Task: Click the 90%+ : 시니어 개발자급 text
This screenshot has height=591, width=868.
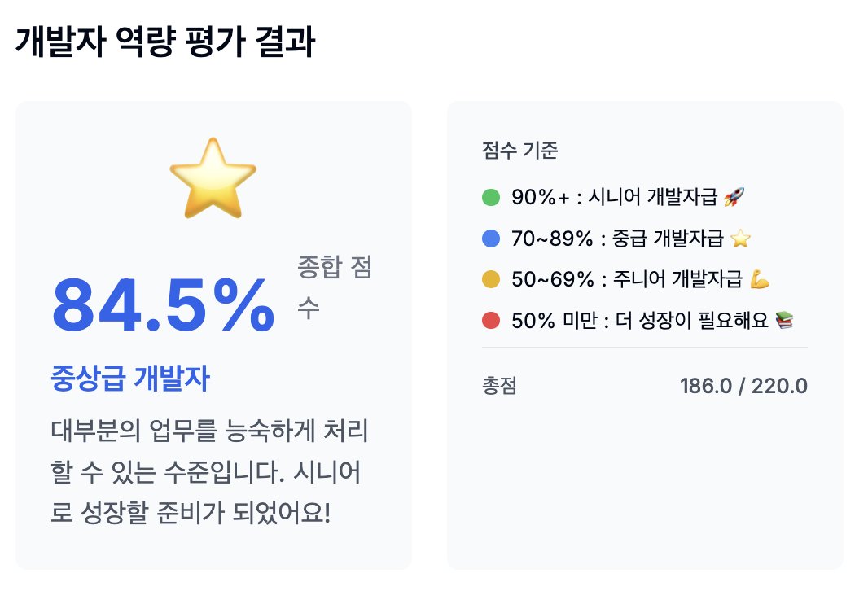Action: (615, 197)
